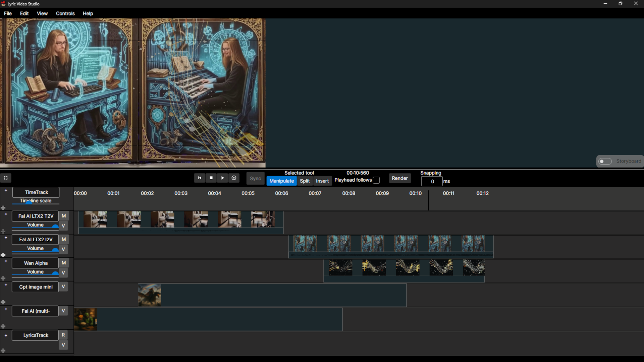Click the plus icon next to LyricsTrack
Viewport: 644px width, 362px height.
(5, 336)
